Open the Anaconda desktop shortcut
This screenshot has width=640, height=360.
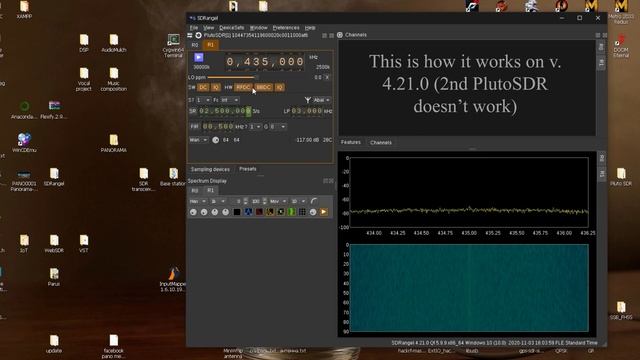click(x=24, y=111)
